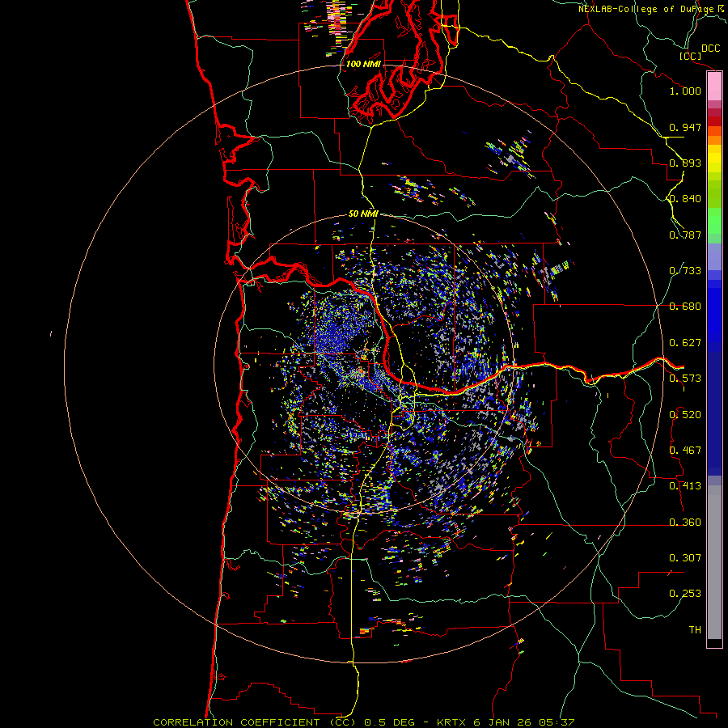The height and width of the screenshot is (728, 728).
Task: Click the [CC] label above the color scale
Action: click(x=690, y=56)
